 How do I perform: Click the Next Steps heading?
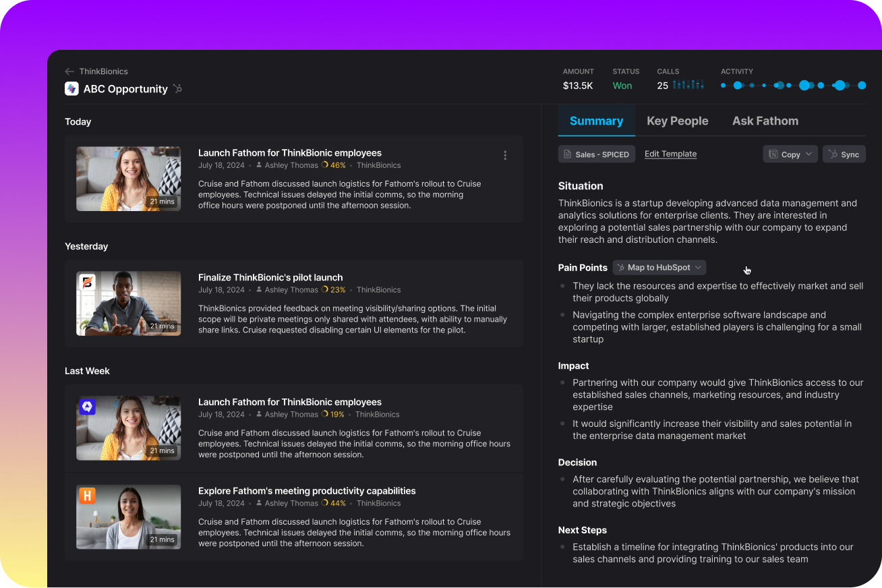pos(583,531)
